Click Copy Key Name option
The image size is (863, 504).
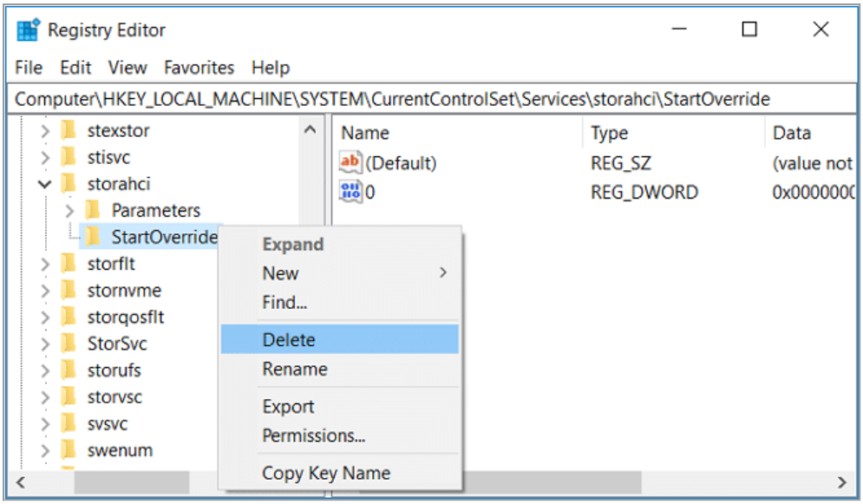326,474
